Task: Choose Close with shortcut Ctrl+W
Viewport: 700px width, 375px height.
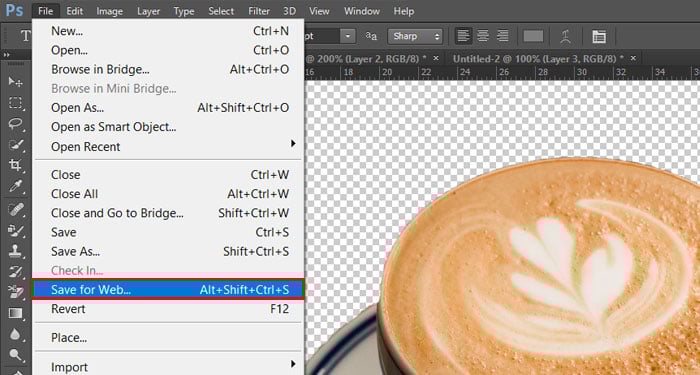Action: pyautogui.click(x=168, y=175)
